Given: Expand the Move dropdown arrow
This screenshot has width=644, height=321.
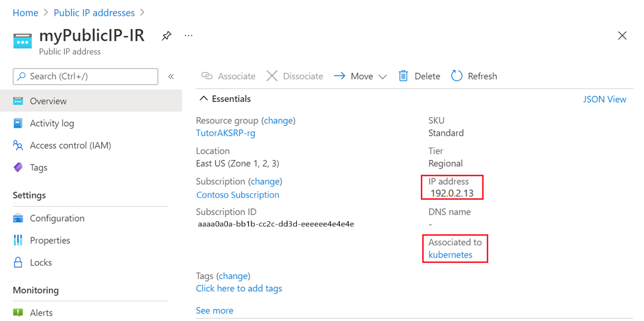Looking at the screenshot, I should tap(382, 77).
